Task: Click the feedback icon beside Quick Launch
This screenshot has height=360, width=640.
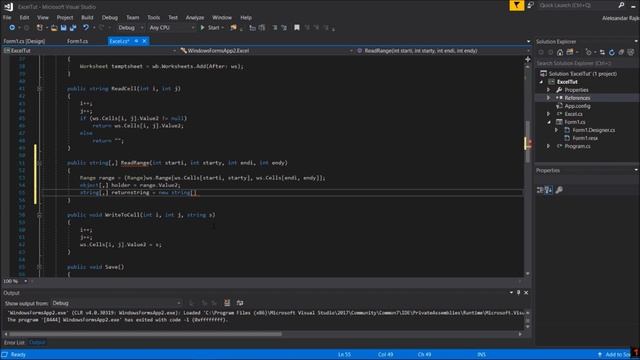Action: click(x=530, y=5)
